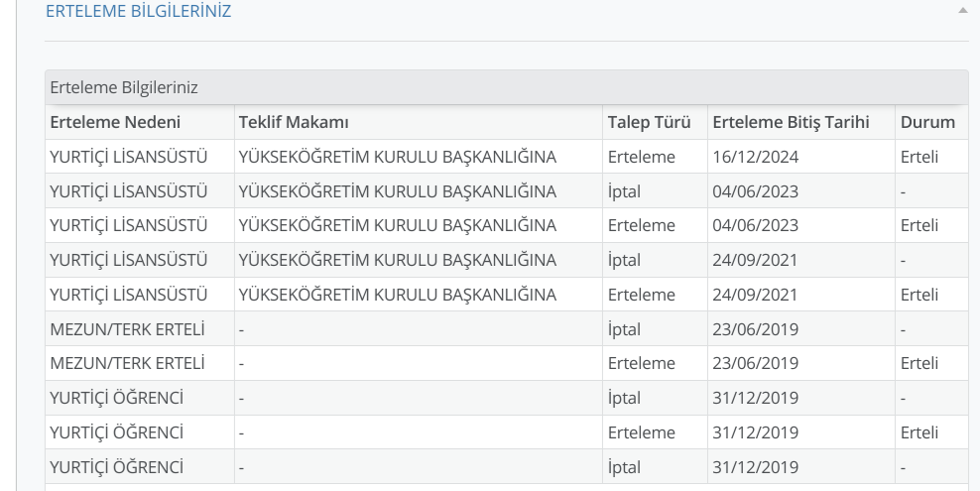Select the Erteleme Bitiş Tarihi column header
The height and width of the screenshot is (491, 980).
791,122
